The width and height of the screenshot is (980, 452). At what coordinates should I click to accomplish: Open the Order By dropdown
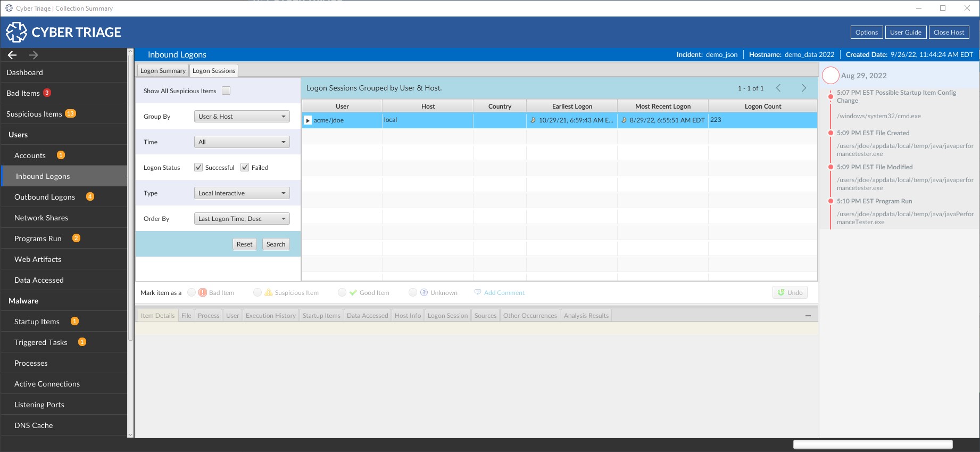click(x=242, y=219)
